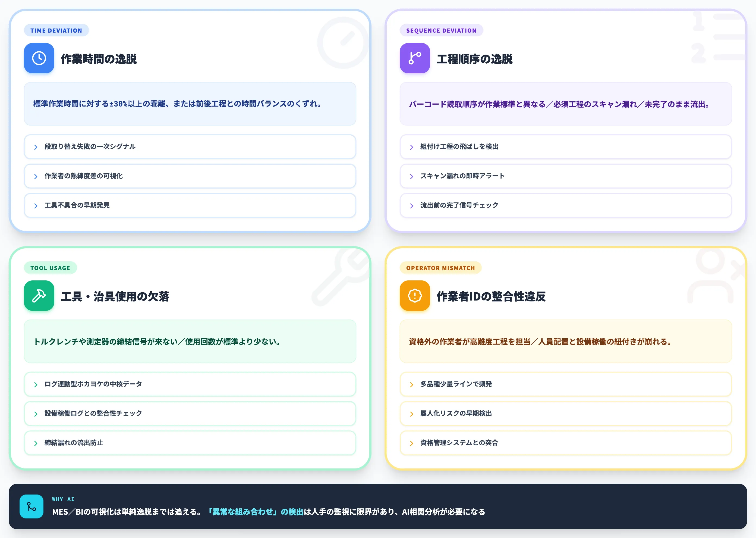Expand chevron beside 流出前の完了信号チェック
This screenshot has width=756, height=538.
pyautogui.click(x=411, y=206)
